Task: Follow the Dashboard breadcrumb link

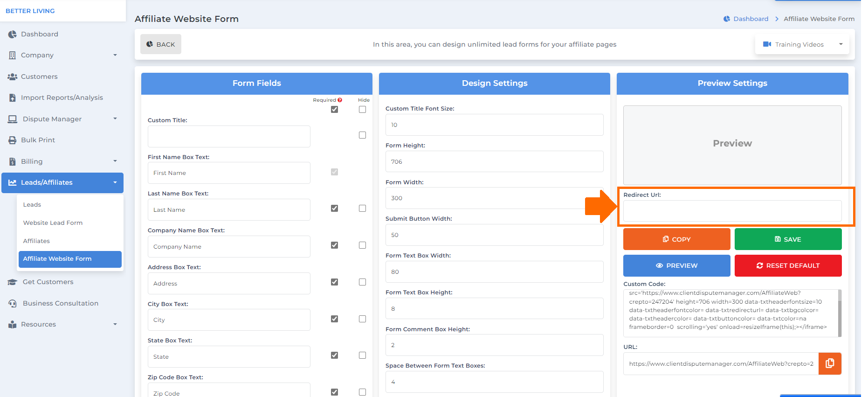Action: click(x=751, y=19)
